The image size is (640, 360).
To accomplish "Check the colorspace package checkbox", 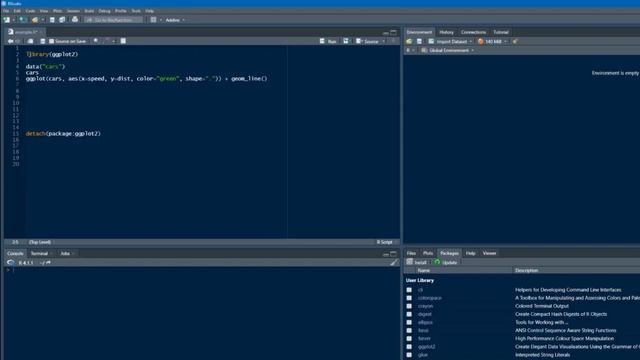I will (x=409, y=298).
